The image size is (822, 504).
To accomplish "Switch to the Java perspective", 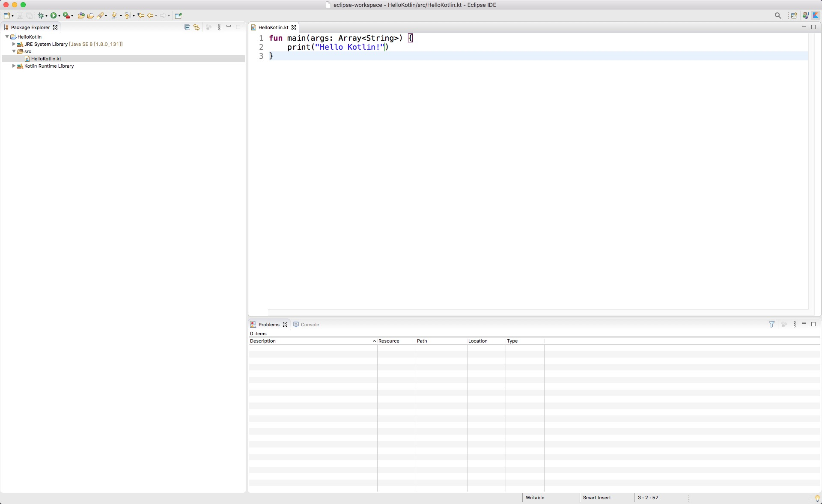I will point(805,15).
